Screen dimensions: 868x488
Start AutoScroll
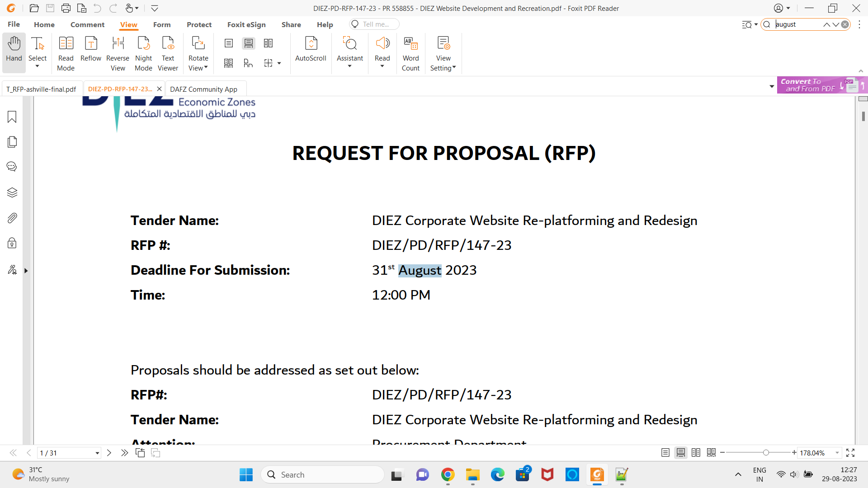311,49
